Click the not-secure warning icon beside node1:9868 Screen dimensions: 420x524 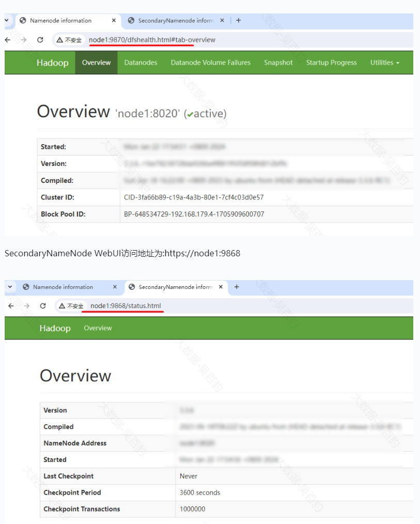click(x=62, y=306)
